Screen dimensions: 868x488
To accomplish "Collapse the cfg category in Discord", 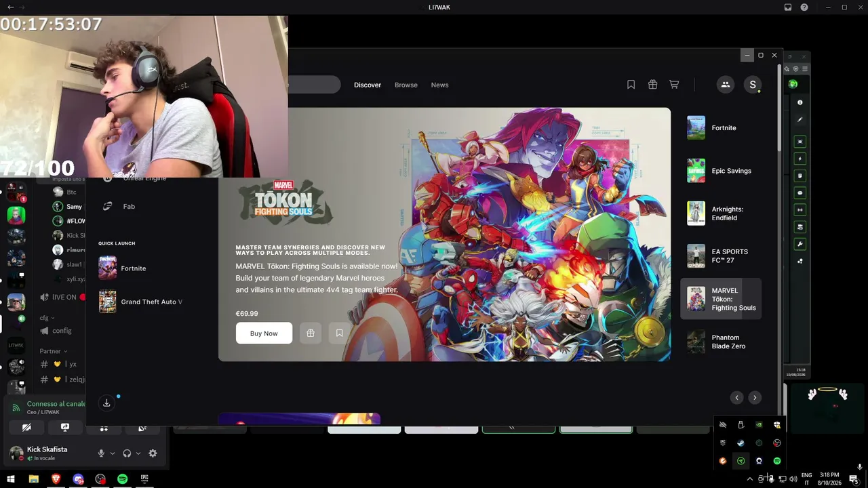I will coord(47,317).
